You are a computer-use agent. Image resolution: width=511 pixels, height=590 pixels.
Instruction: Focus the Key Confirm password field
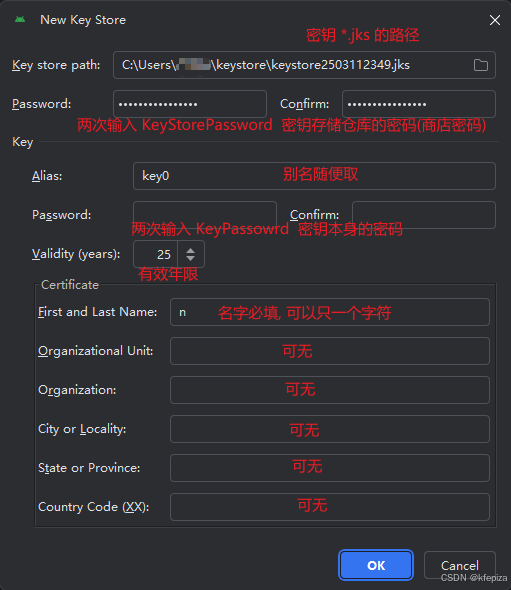[x=424, y=215]
